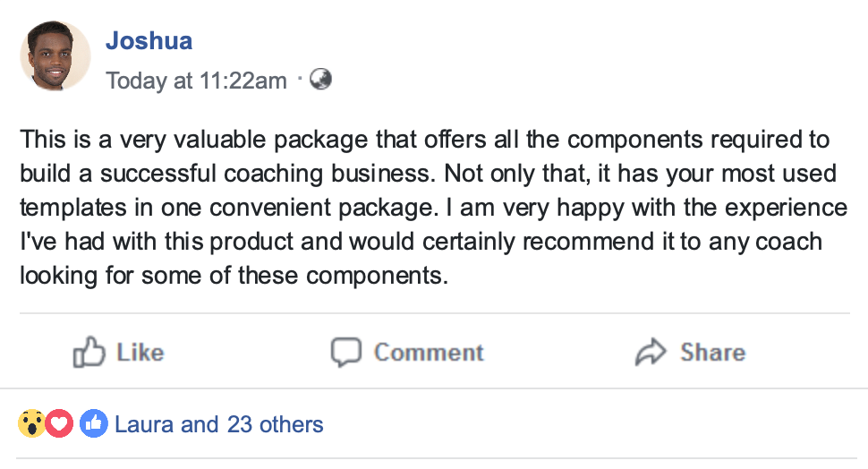
Task: Click the blue thumbs-up reaction badge
Action: click(93, 423)
